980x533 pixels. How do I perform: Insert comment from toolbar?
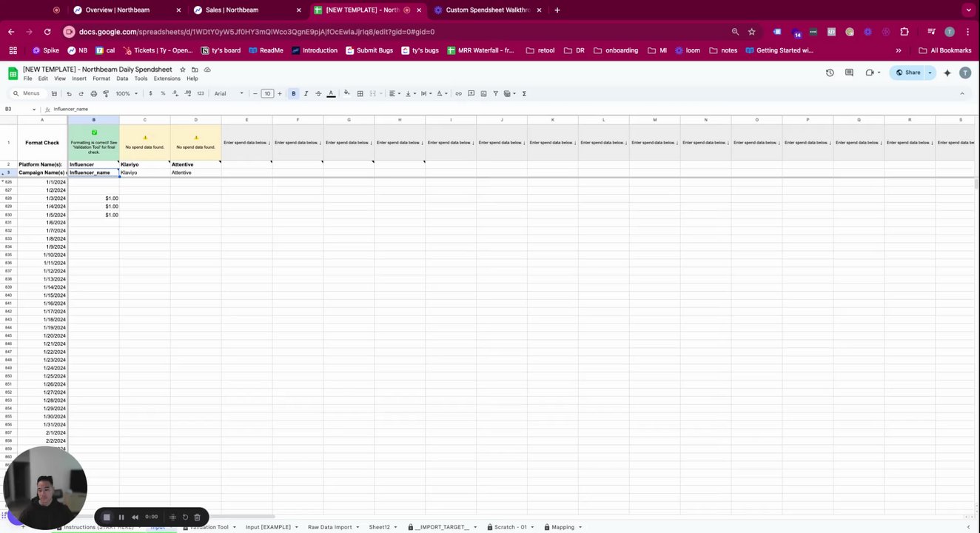tap(471, 94)
